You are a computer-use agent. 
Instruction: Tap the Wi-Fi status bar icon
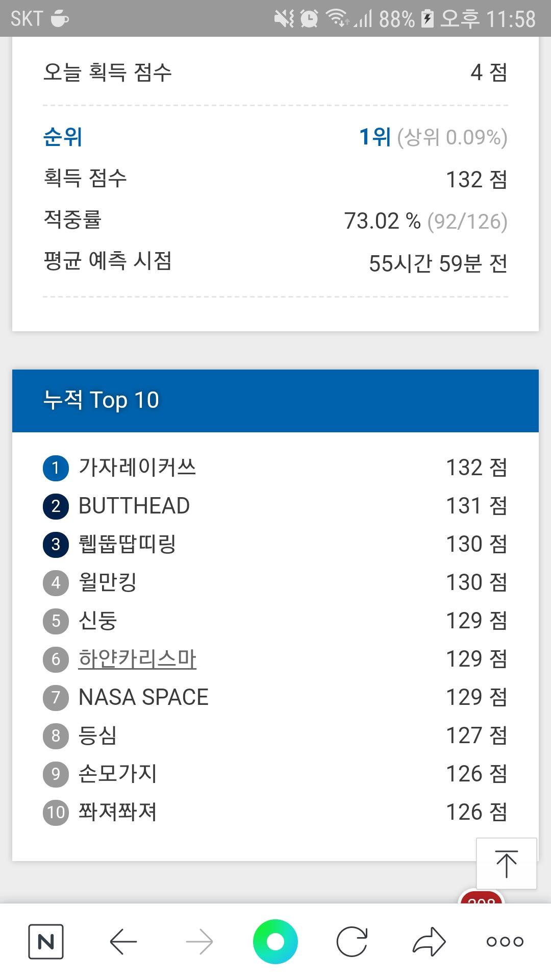point(337,18)
